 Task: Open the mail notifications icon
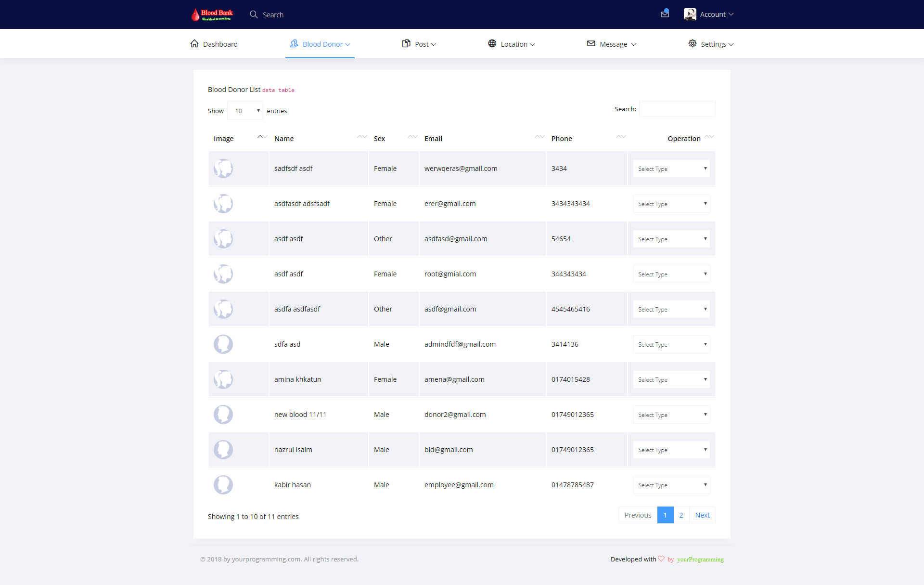pyautogui.click(x=665, y=14)
